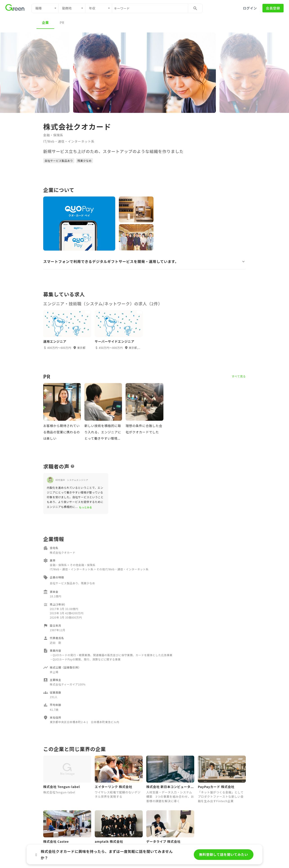Click the 運用エンジニア job title

pos(54,342)
